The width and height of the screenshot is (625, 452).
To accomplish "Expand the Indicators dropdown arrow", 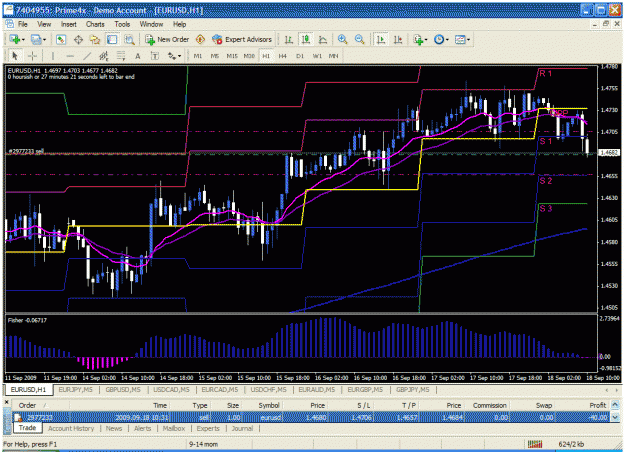I will click(426, 39).
